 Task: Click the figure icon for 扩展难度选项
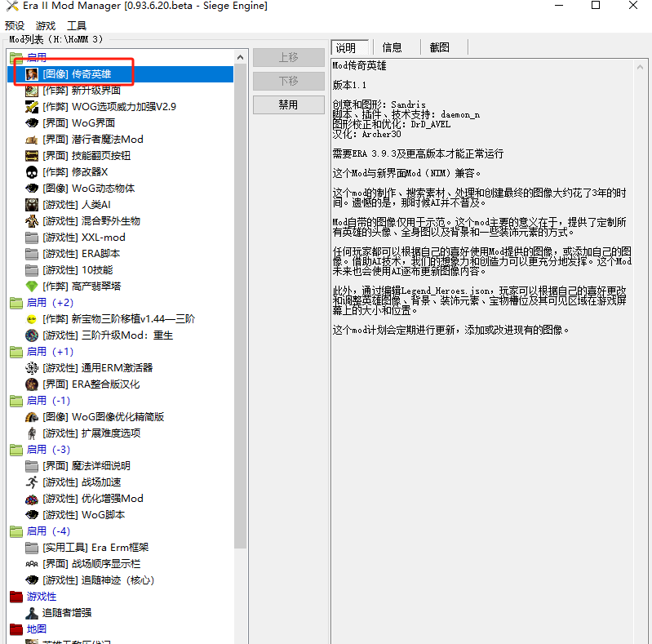32,433
